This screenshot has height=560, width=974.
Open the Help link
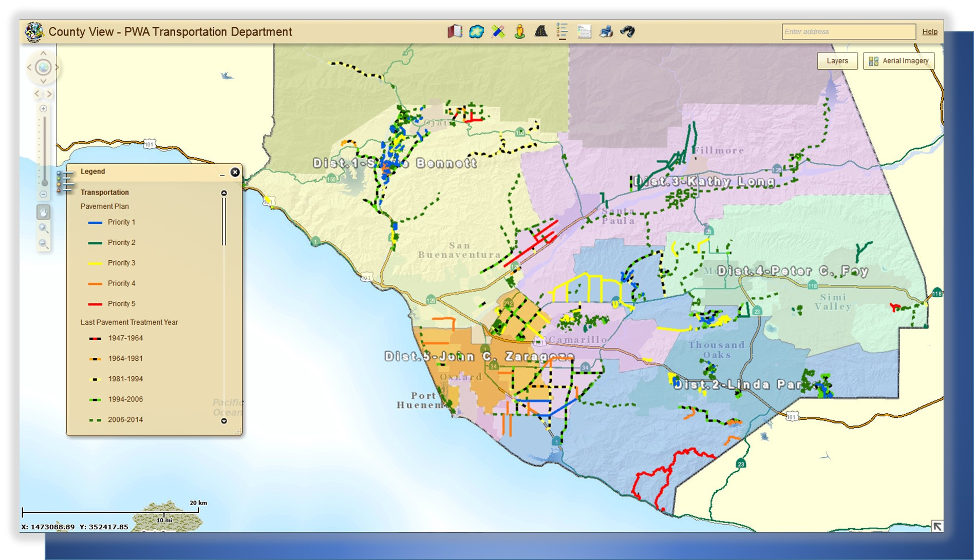[929, 32]
